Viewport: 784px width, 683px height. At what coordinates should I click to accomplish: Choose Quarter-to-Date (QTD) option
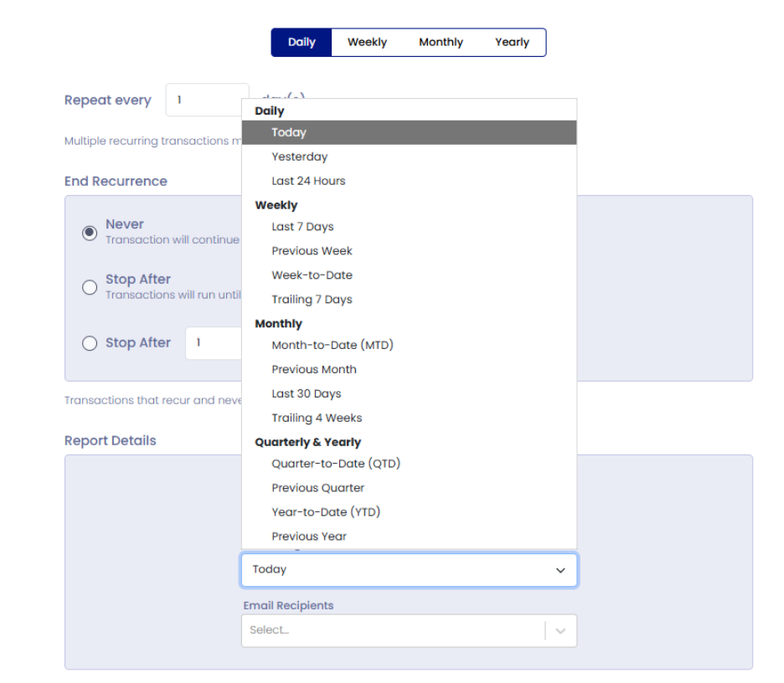[335, 464]
